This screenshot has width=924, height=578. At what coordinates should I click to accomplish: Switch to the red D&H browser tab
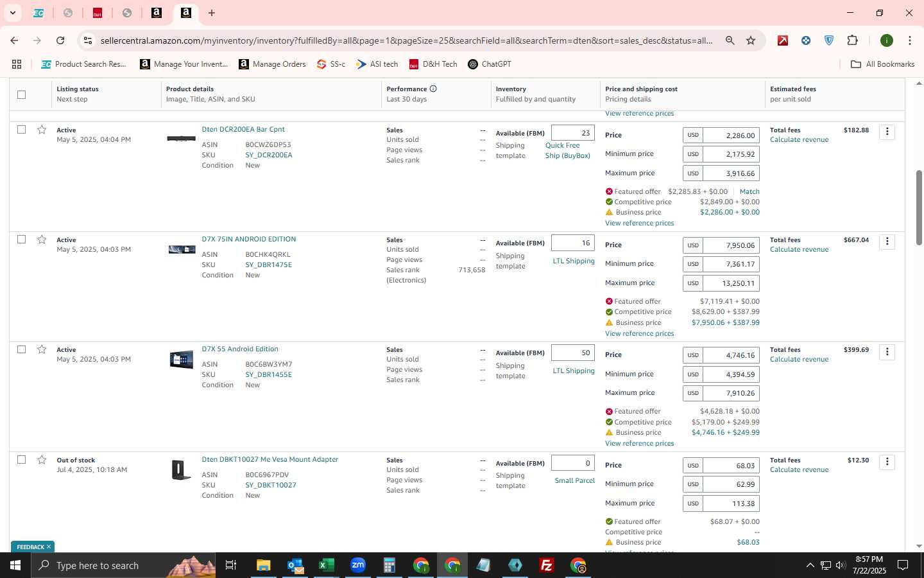tap(98, 13)
